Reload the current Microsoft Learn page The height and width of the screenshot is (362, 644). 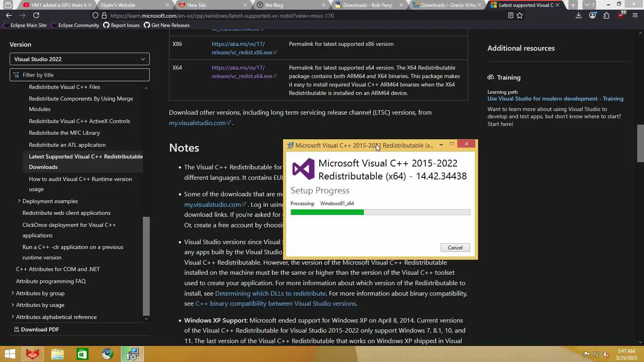pos(36,15)
